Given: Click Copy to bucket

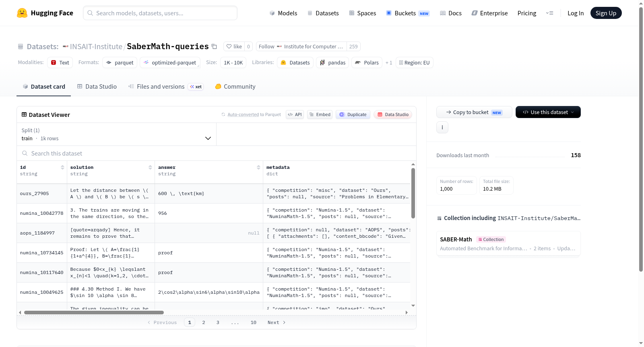Looking at the screenshot, I should [474, 112].
